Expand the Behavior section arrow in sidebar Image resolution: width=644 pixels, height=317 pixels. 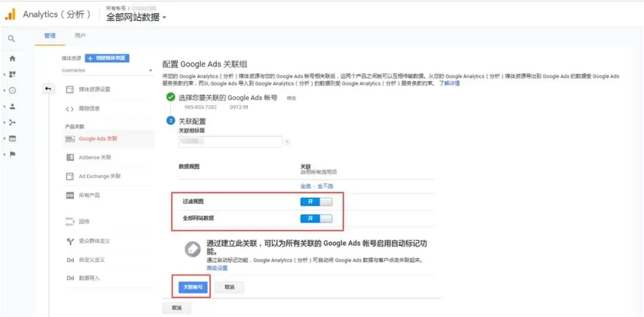[x=5, y=139]
